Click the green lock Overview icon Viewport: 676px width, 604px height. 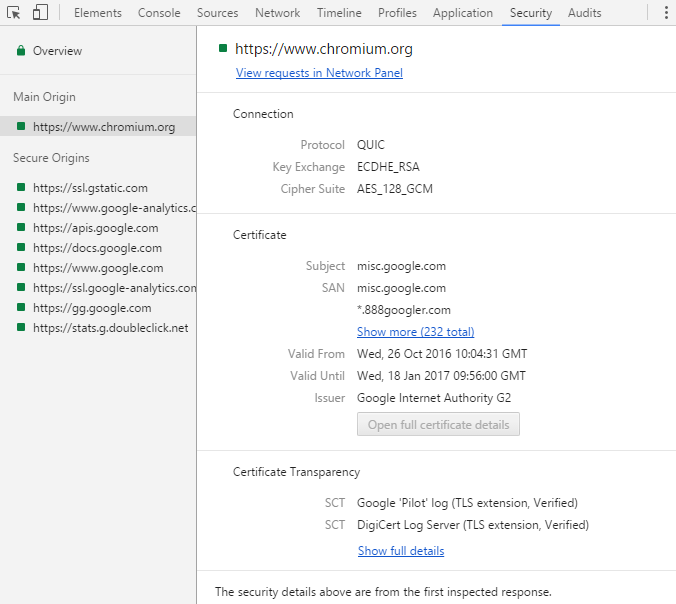click(20, 50)
